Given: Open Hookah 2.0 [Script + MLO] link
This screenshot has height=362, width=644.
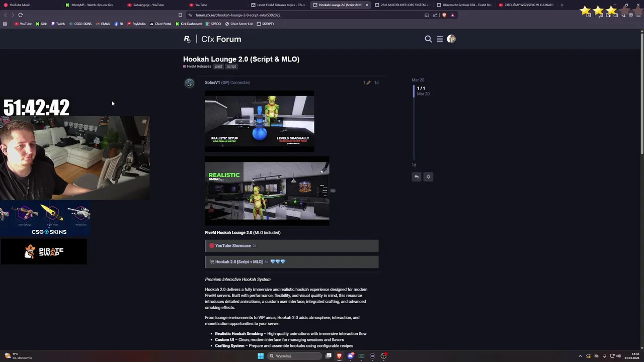Looking at the screenshot, I should (239, 262).
